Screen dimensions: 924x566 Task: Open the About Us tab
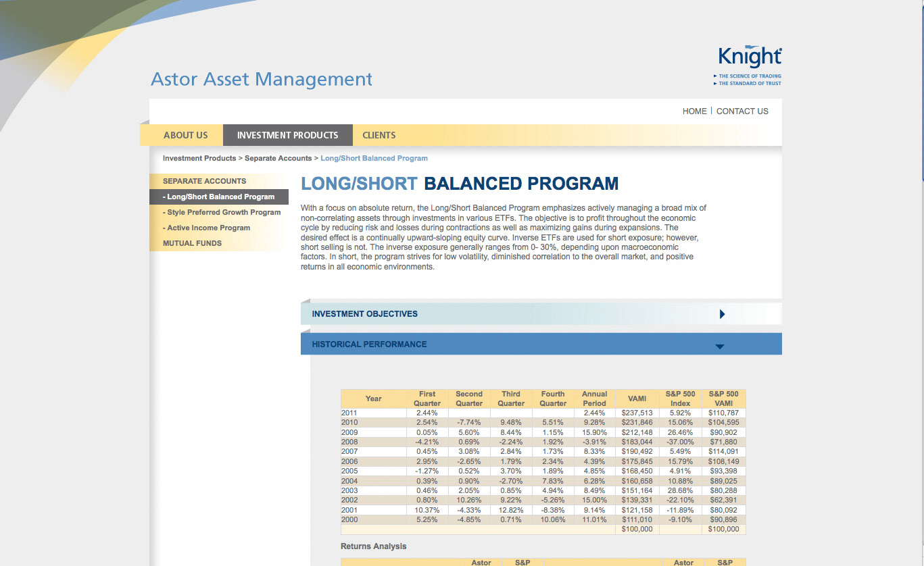coord(185,135)
